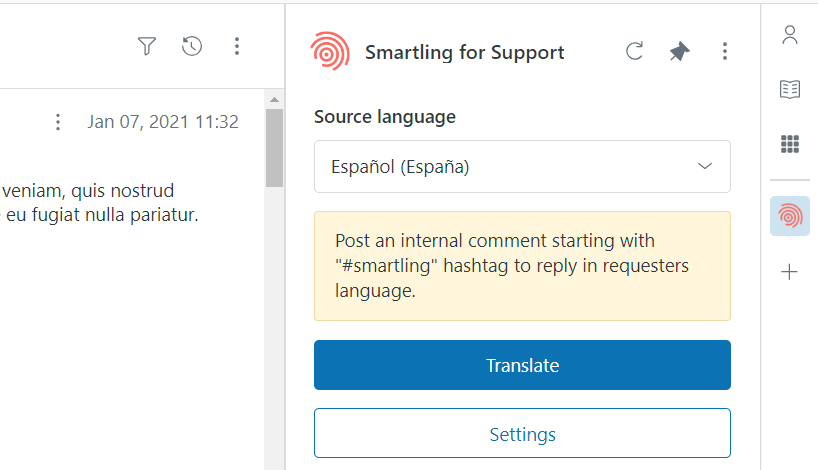Screen dimensions: 818x470
Task: Open the conversation events history icon
Action: click(x=192, y=46)
